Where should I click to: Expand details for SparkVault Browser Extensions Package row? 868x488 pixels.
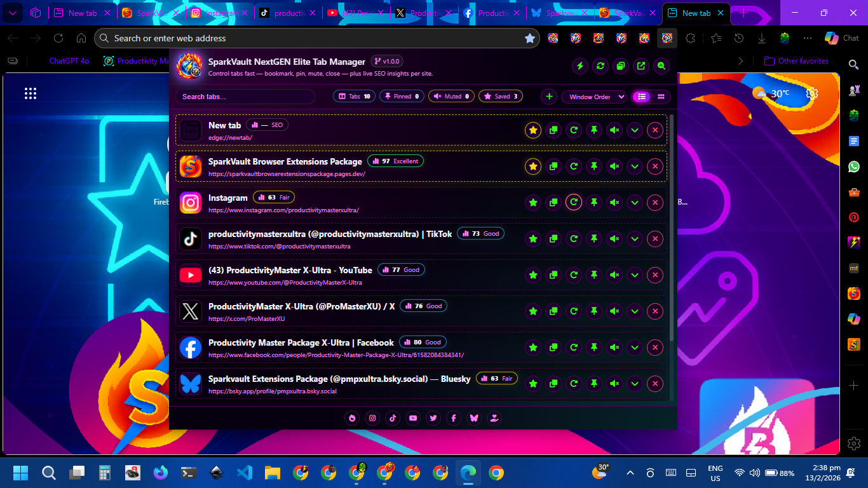[x=634, y=166]
